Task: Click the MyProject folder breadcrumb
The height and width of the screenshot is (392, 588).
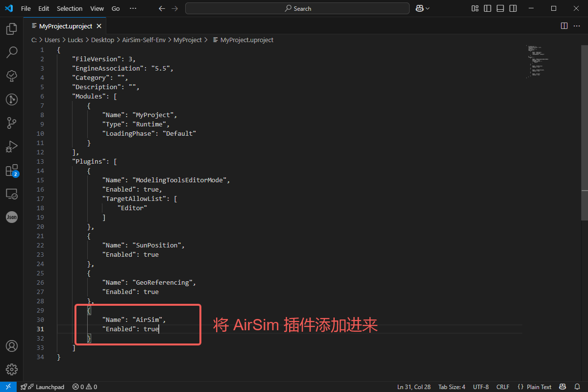Action: tap(188, 40)
